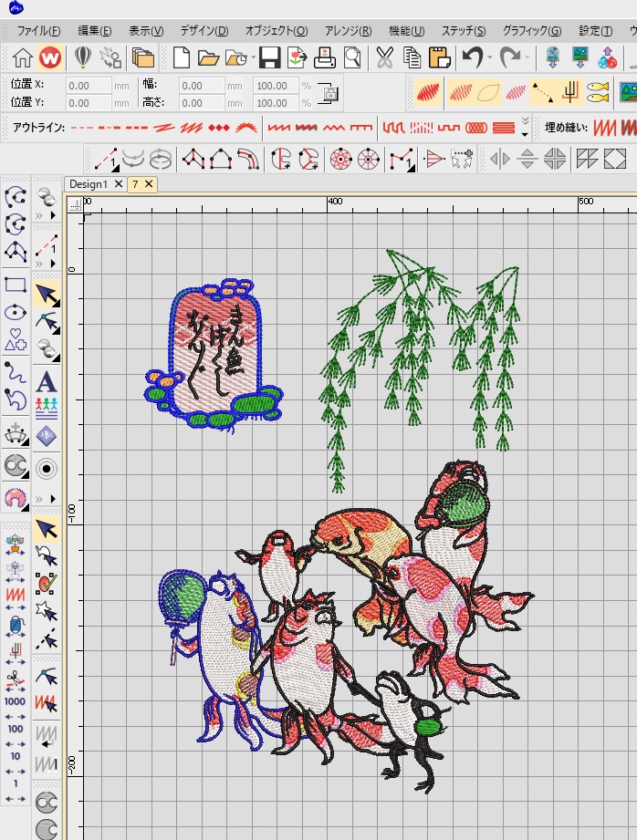Viewport: 637px width, 840px height.
Task: Select the zigzag outline stitch
Action: [x=333, y=128]
